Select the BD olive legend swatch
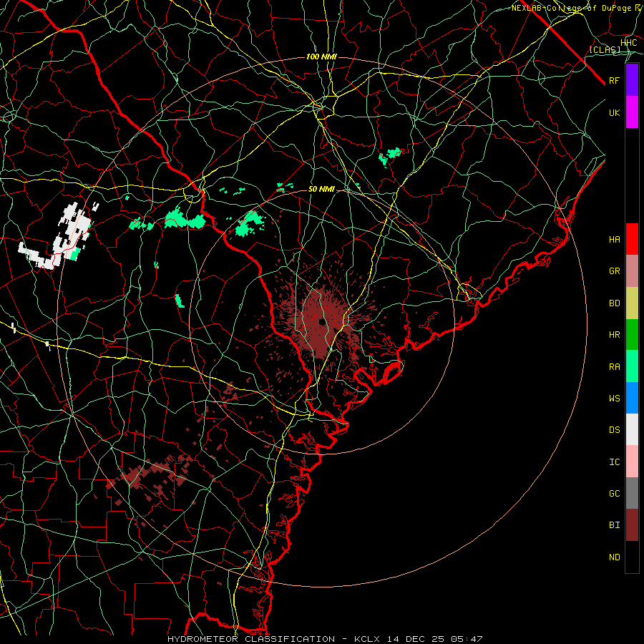Image resolution: width=644 pixels, height=644 pixels. click(x=632, y=303)
